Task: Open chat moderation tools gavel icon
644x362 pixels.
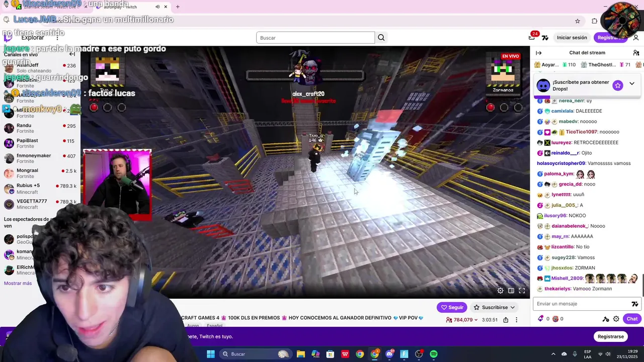Action: (x=606, y=319)
